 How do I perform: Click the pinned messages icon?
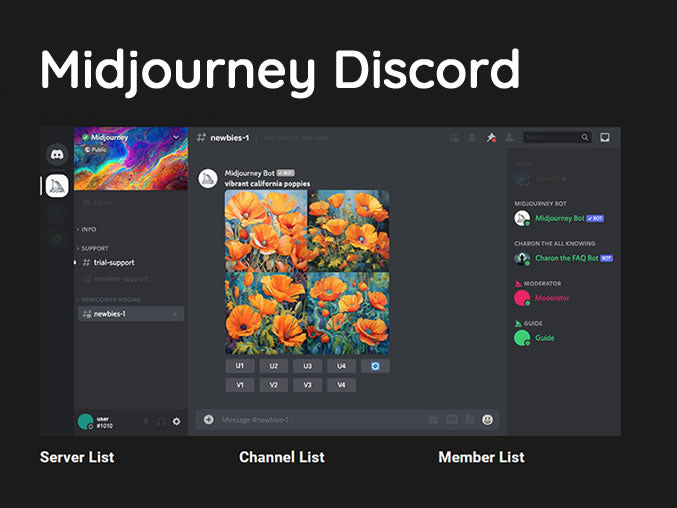[491, 138]
